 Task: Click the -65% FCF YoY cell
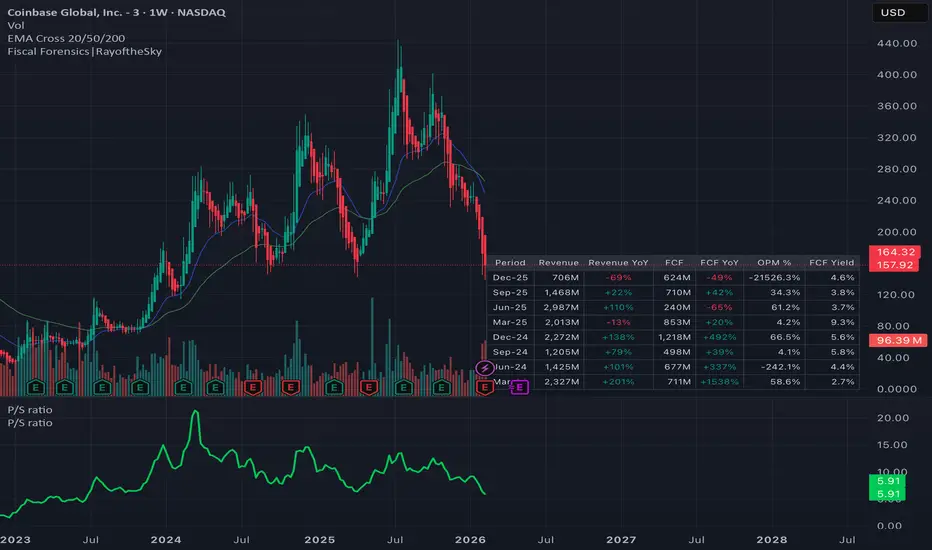click(719, 307)
